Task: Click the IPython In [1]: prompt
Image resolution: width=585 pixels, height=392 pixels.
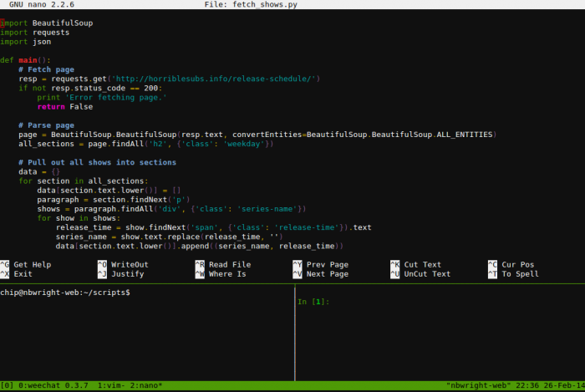Action: point(313,302)
